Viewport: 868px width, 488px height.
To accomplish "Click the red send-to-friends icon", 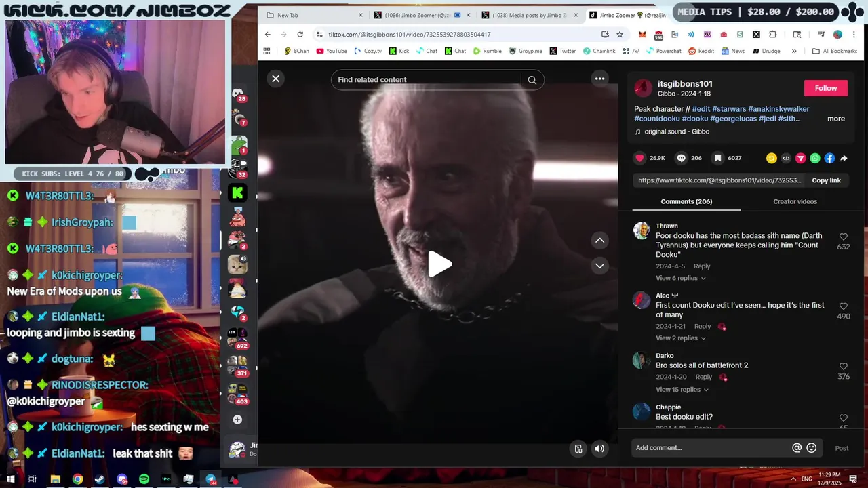I will point(800,158).
